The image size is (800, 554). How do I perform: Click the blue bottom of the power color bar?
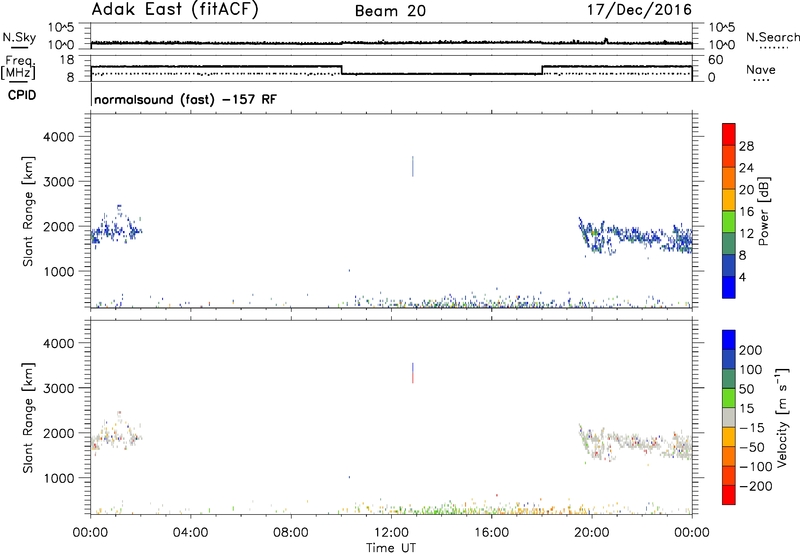(729, 287)
